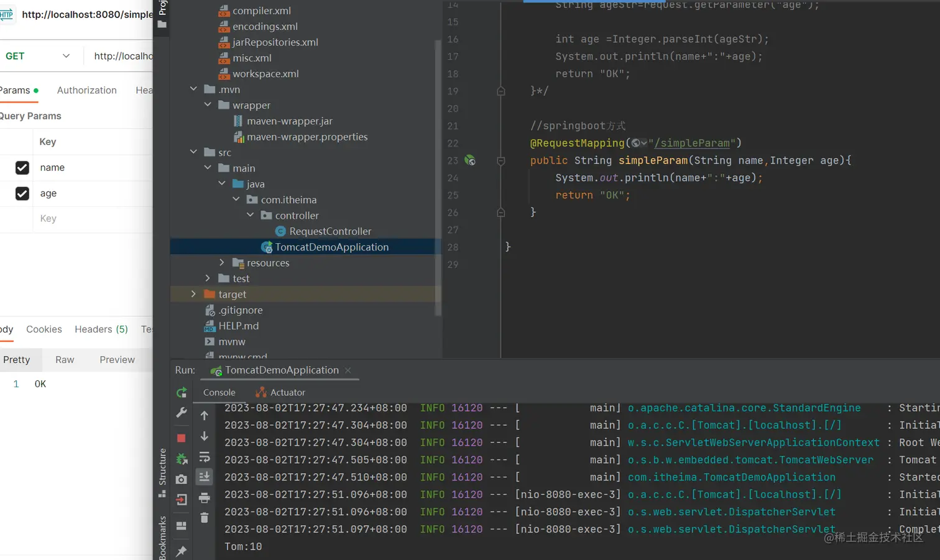Click the project tree vertical scrollbar
Image resolution: width=940 pixels, height=560 pixels.
tap(438, 177)
